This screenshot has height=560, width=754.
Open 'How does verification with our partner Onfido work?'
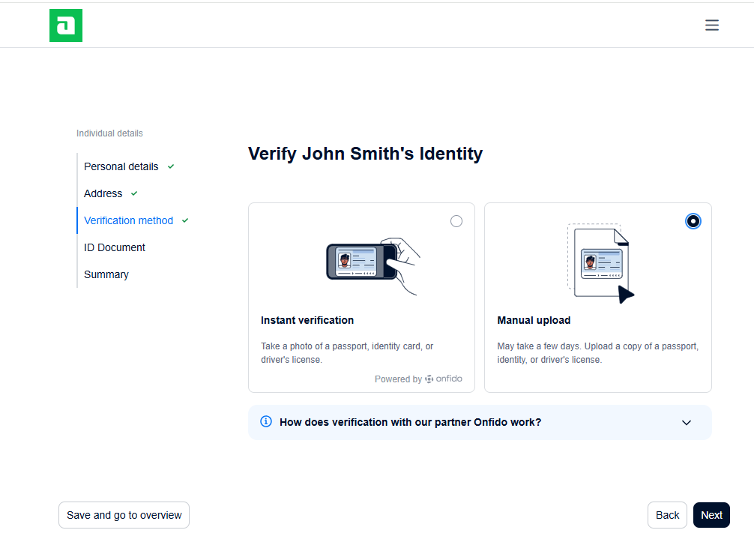(480, 422)
